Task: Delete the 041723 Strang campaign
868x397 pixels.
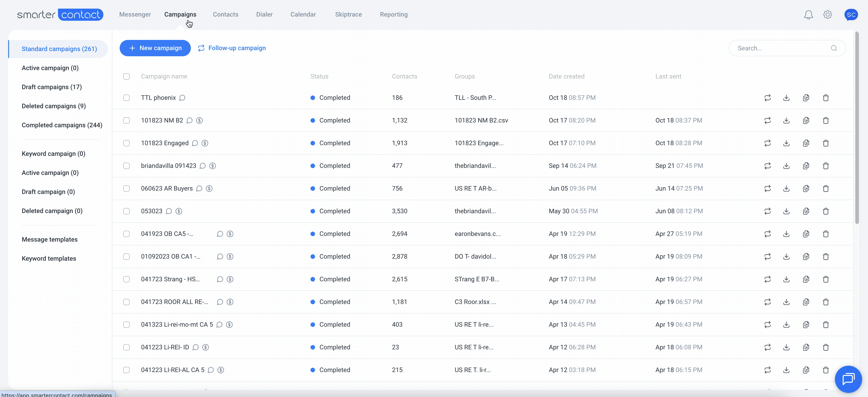Action: point(826,279)
